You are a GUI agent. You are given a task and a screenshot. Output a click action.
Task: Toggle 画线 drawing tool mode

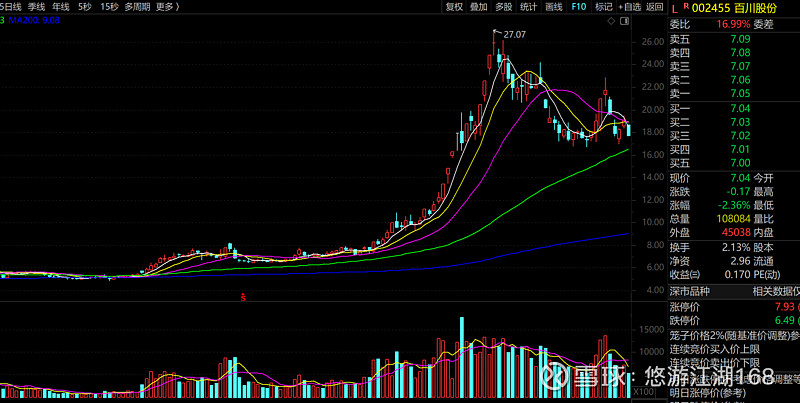pos(554,6)
